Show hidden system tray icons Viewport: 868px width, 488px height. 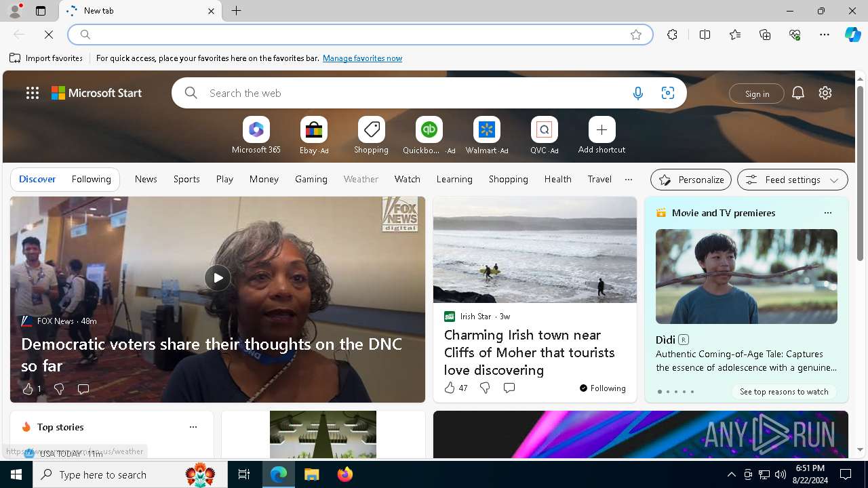tap(731, 474)
